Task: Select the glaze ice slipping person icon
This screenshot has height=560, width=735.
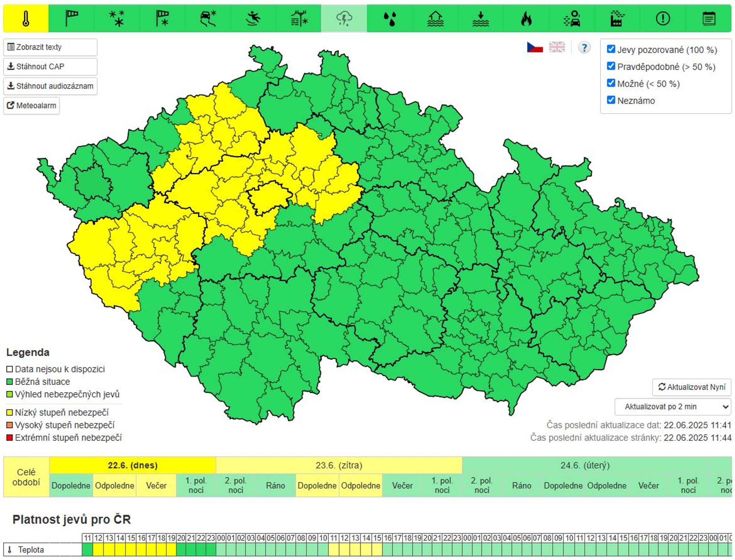Action: click(x=254, y=18)
